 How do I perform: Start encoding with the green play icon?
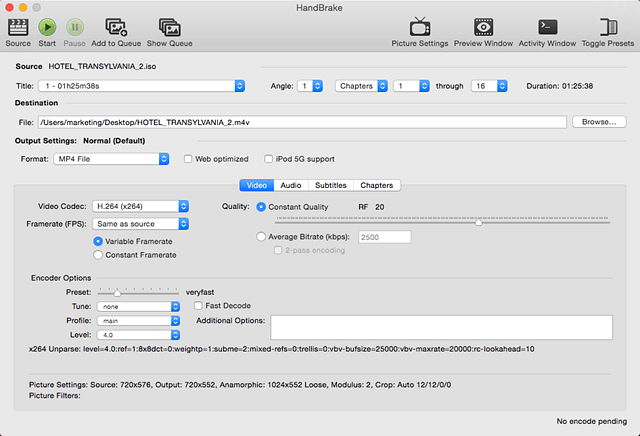pos(47,27)
